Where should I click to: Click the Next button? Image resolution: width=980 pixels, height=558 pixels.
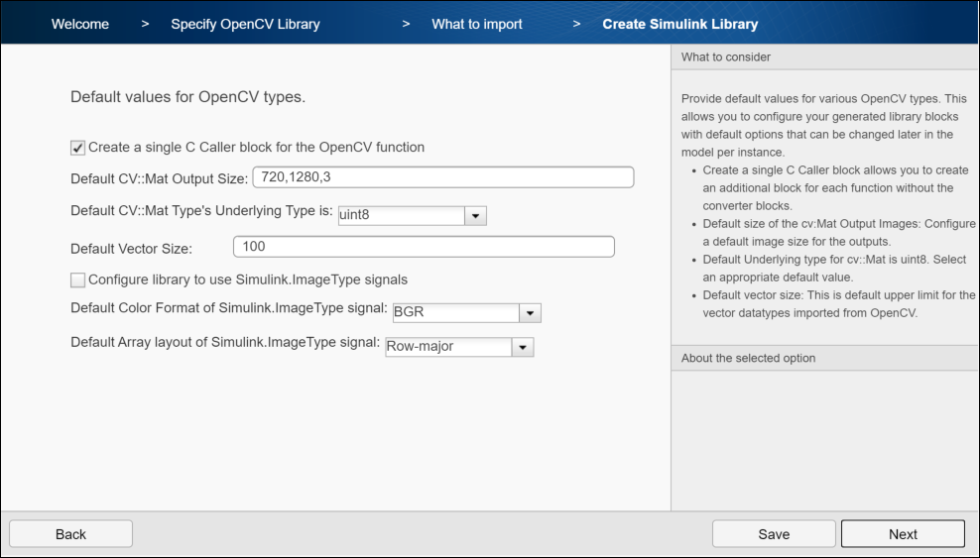(903, 534)
